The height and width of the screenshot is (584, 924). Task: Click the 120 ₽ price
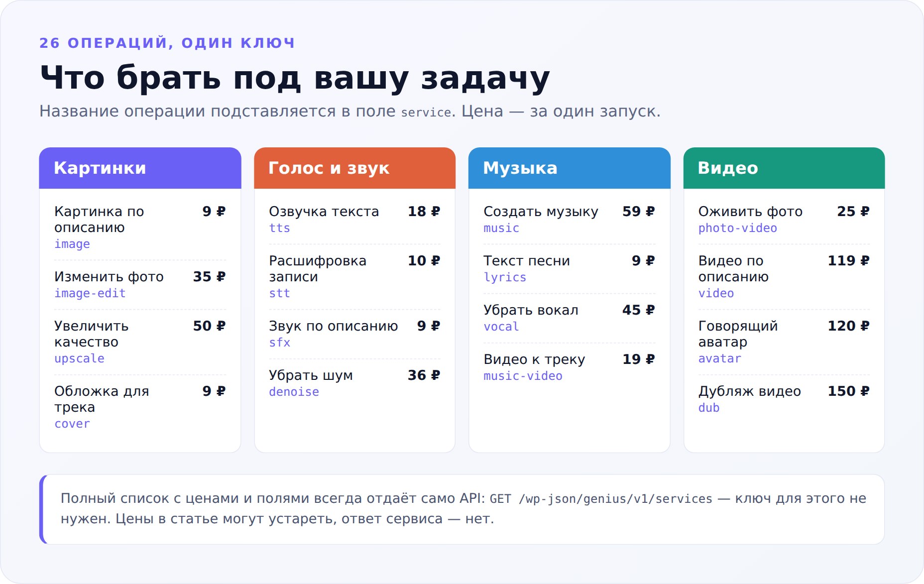[849, 326]
